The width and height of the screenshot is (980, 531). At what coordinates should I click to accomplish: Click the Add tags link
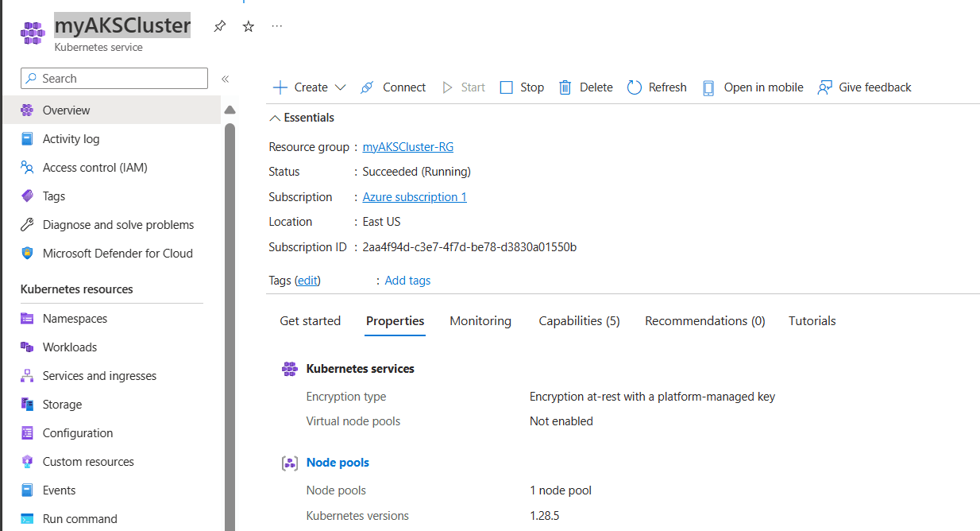click(x=407, y=281)
